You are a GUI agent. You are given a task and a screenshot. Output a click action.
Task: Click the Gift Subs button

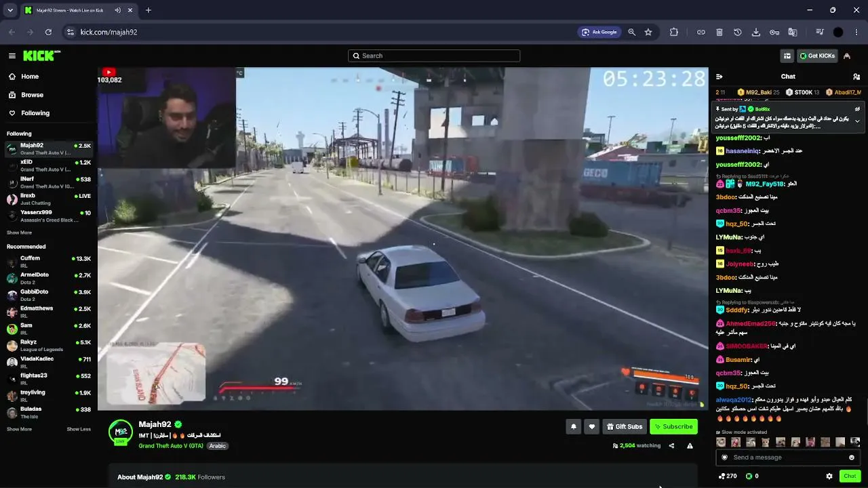pos(624,426)
